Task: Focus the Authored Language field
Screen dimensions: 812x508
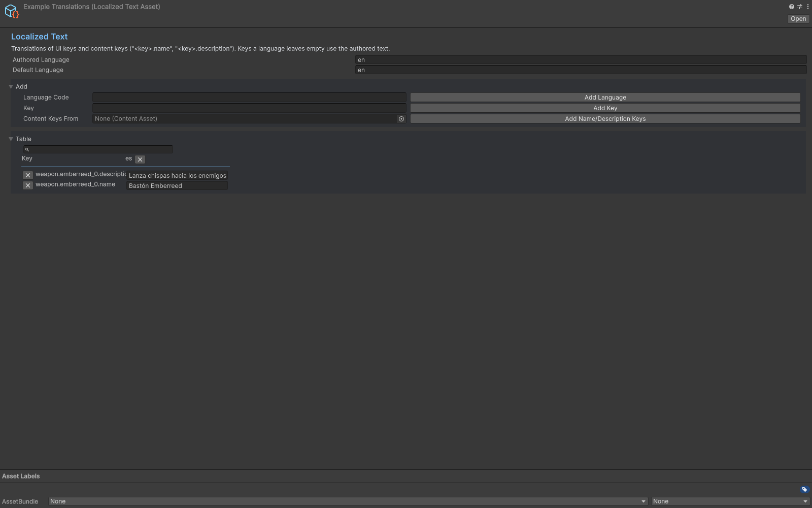Action: click(581, 60)
